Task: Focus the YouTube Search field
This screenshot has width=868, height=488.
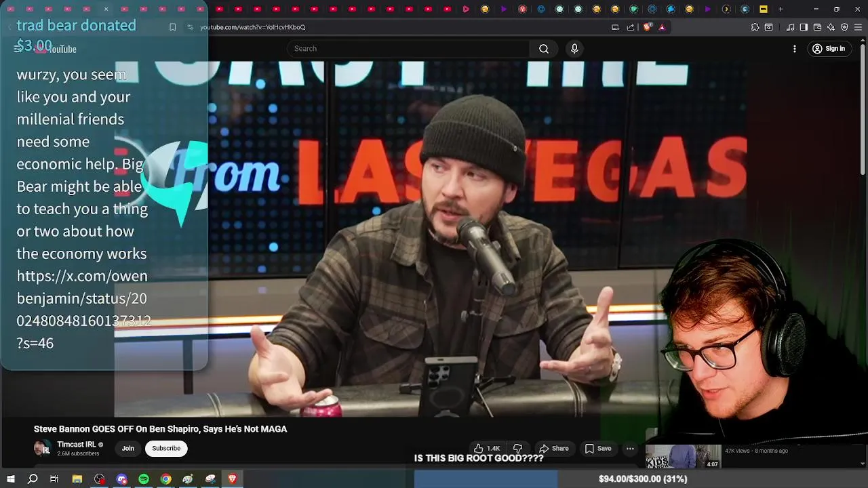Action: click(x=408, y=49)
